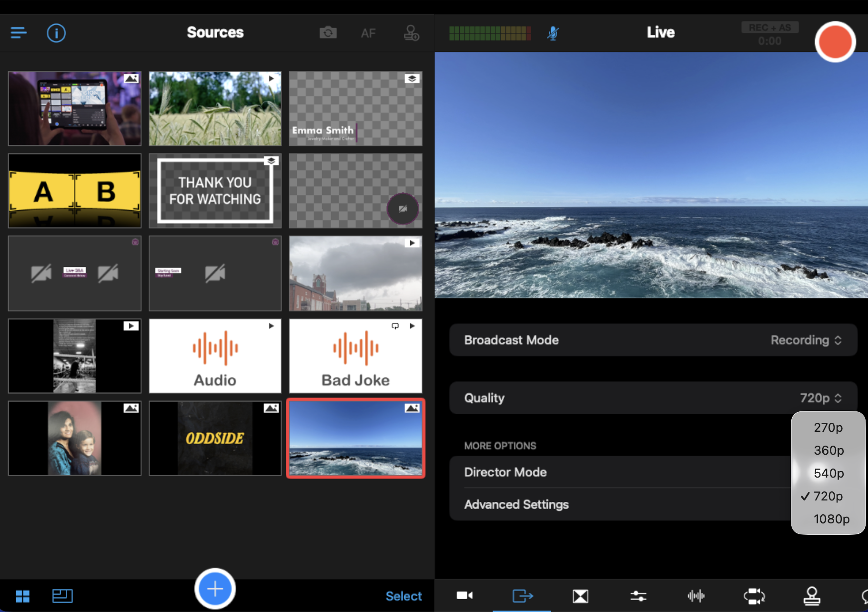Click the camera flip icon

pos(328,33)
